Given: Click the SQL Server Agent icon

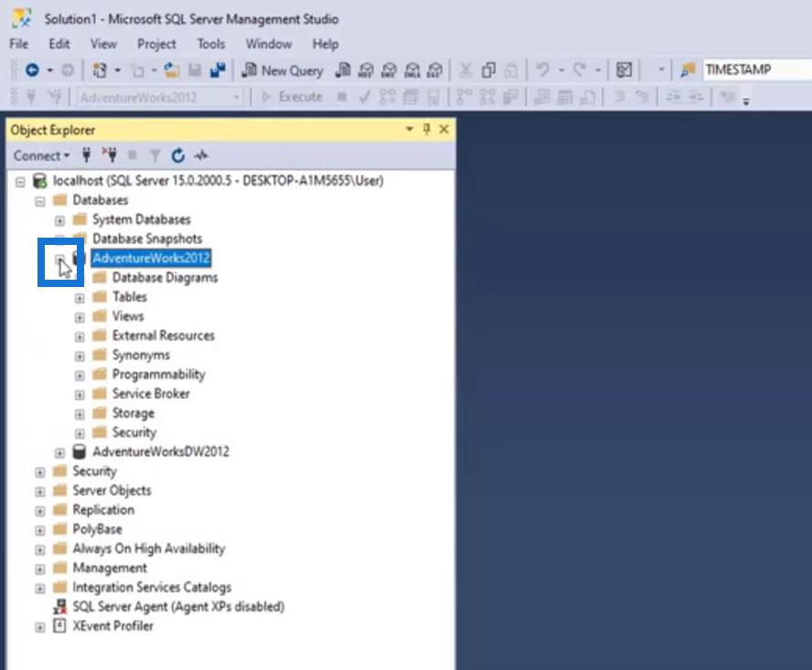Looking at the screenshot, I should tap(60, 606).
